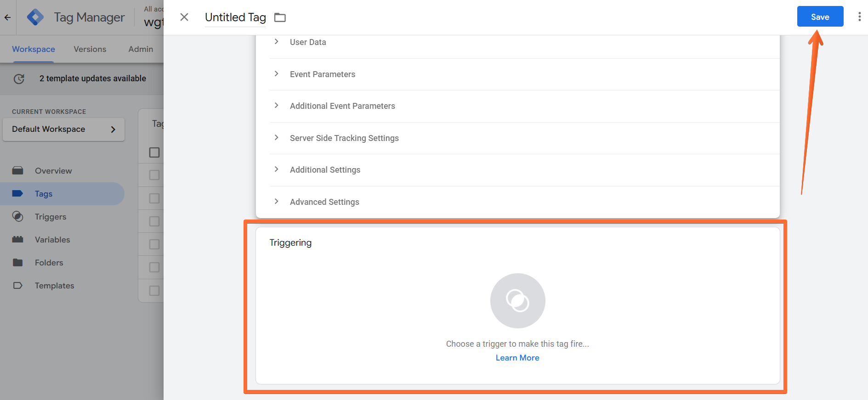The width and height of the screenshot is (868, 400).
Task: Switch to the Workspace tab
Action: coord(34,49)
